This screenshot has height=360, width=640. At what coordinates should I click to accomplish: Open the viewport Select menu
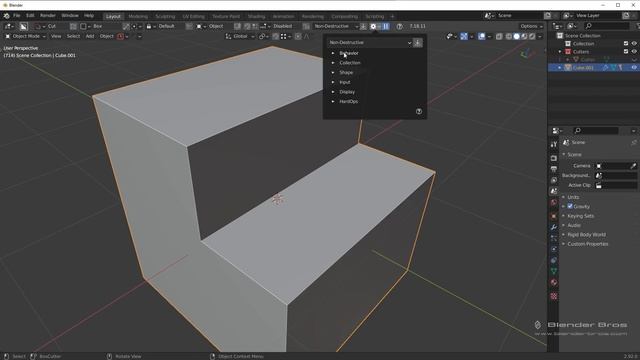click(x=73, y=36)
